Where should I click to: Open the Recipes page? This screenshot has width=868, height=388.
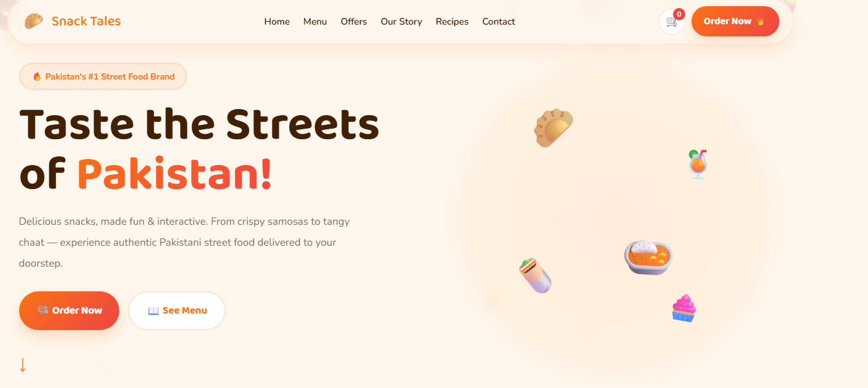(452, 22)
